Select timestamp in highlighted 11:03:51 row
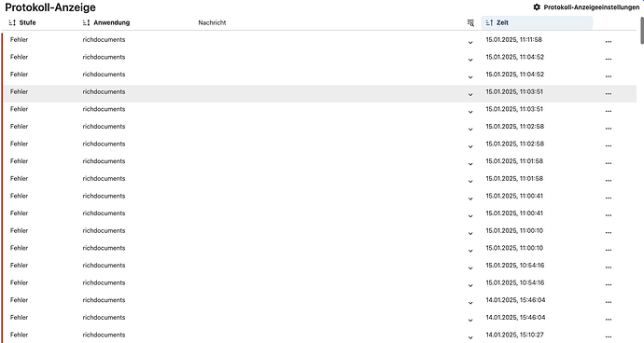This screenshot has width=644, height=343. (514, 92)
